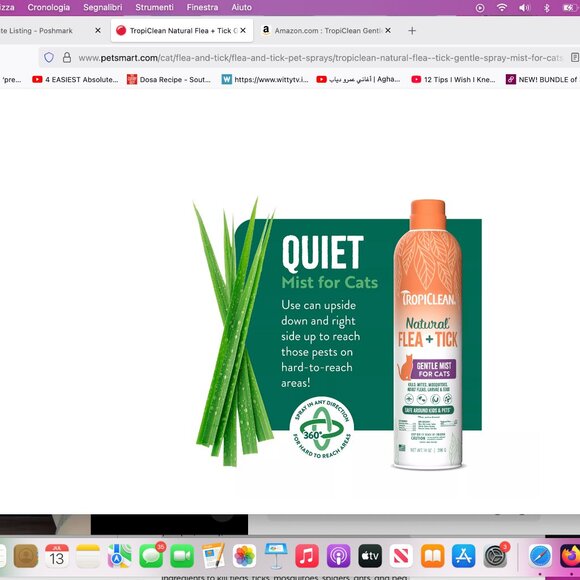This screenshot has height=580, width=580.
Task: Toggle reader view icon in address bar
Action: 574,58
